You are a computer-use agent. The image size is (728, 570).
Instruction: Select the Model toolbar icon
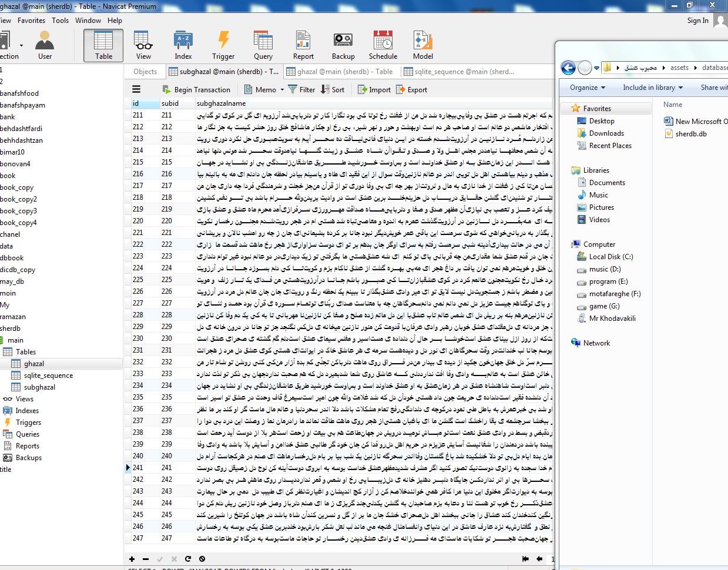pyautogui.click(x=422, y=45)
